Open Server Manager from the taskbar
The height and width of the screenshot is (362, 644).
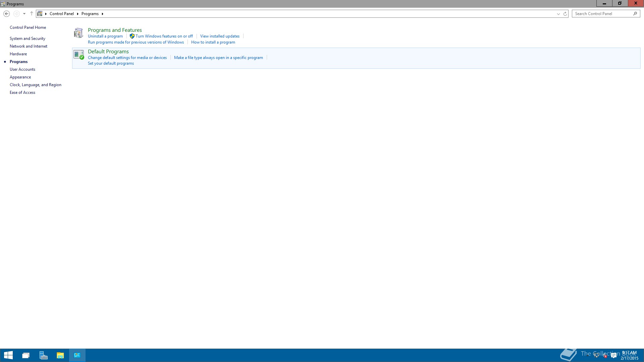click(43, 355)
